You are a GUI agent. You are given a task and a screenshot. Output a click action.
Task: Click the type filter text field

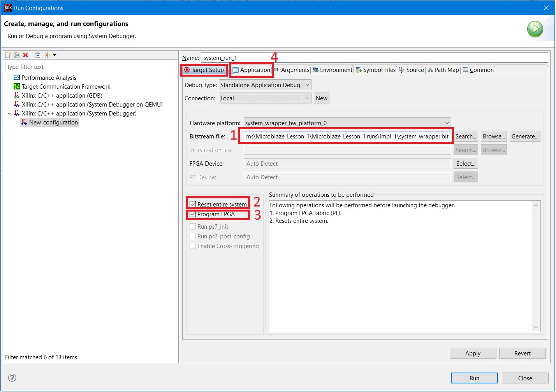(90, 67)
